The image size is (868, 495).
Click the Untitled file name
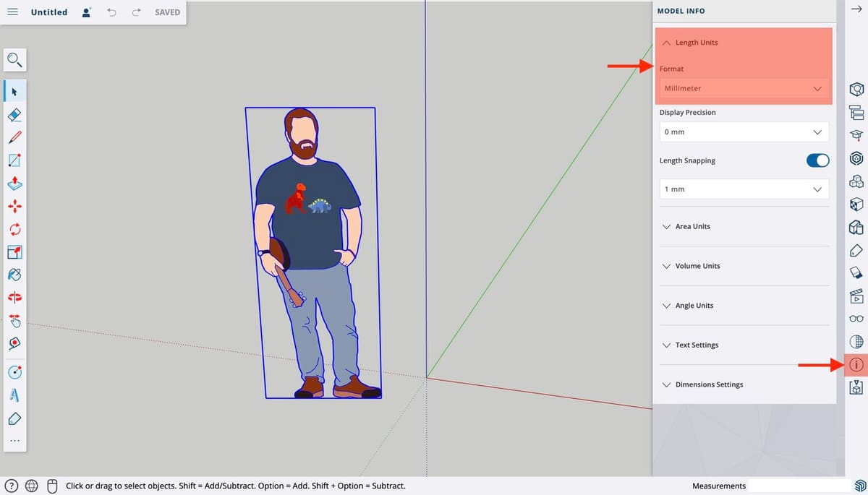(x=49, y=12)
